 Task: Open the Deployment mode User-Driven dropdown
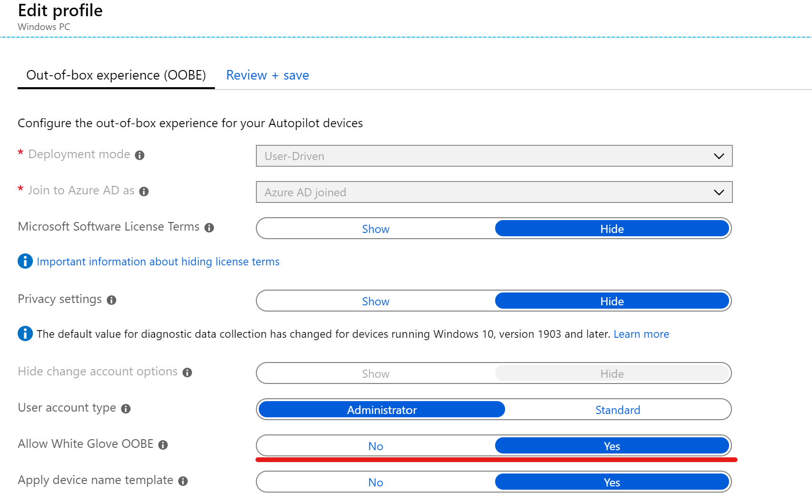tap(494, 156)
